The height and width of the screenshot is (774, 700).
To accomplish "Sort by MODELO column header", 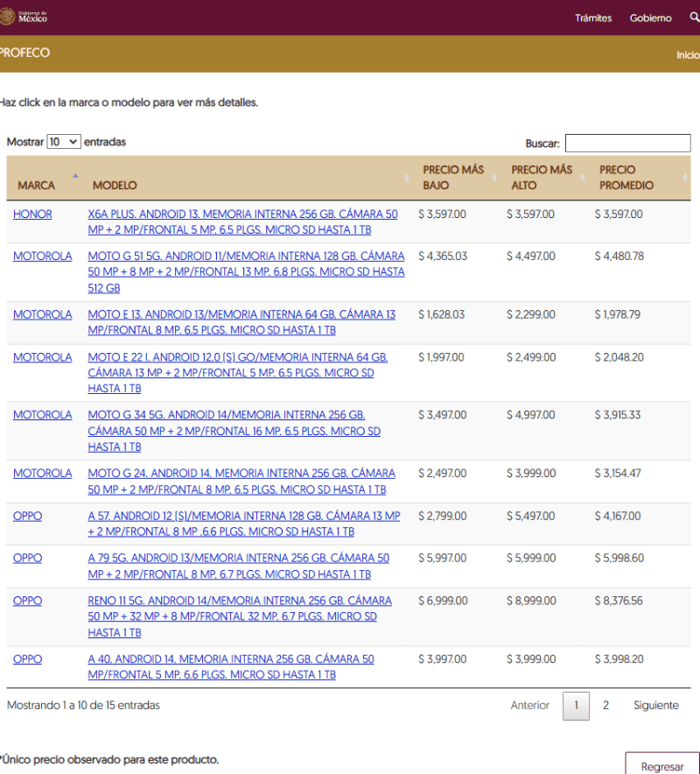I will click(115, 186).
